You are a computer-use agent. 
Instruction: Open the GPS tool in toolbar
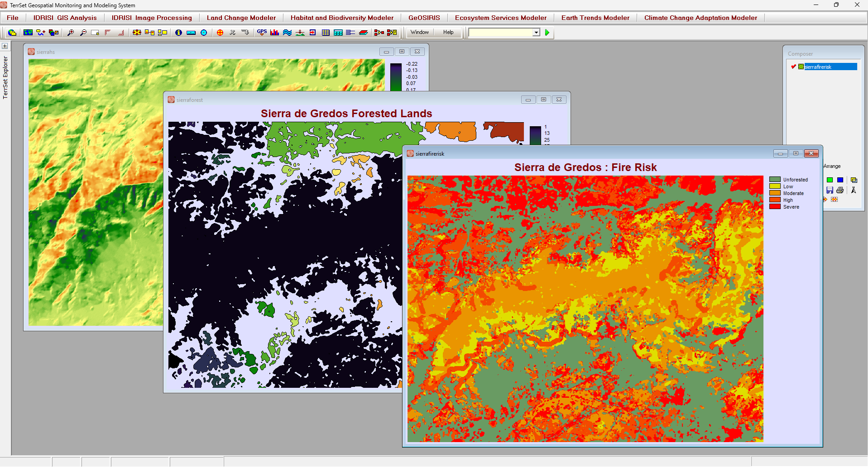tap(262, 33)
